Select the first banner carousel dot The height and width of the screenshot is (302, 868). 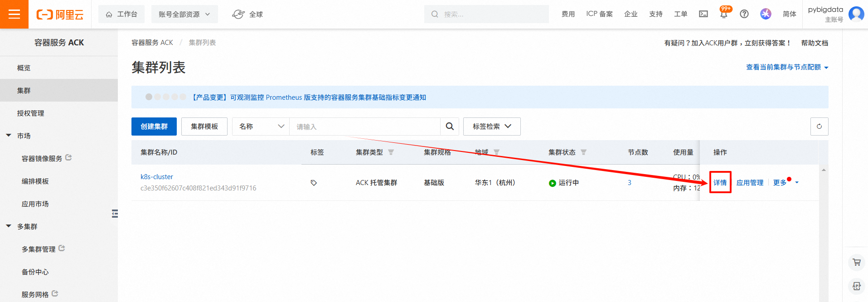(149, 97)
